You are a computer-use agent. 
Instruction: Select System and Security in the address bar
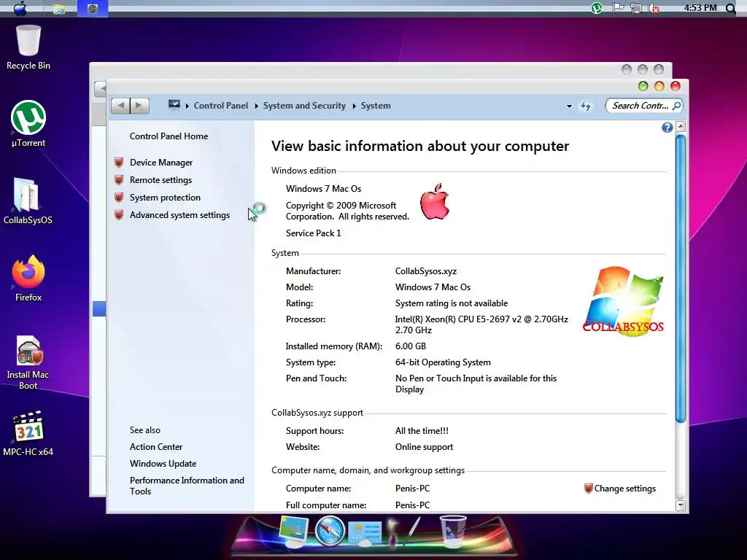pyautogui.click(x=304, y=106)
